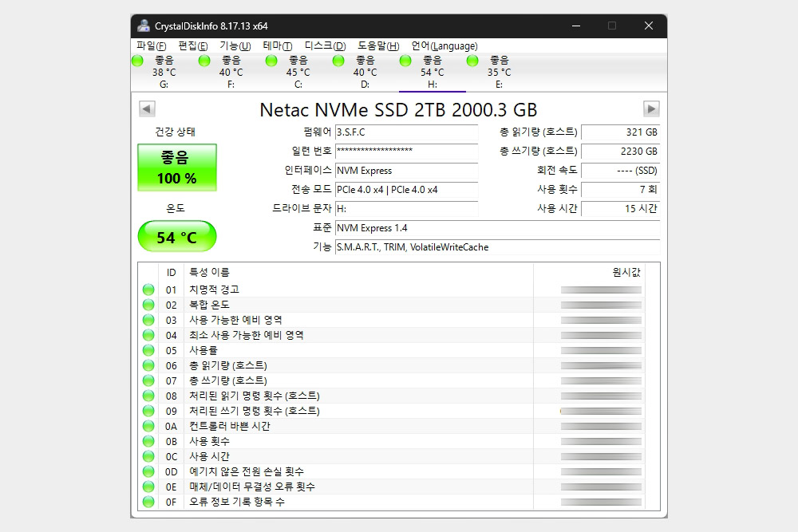
Task: Select the 사용률 attribute name
Action: tap(203, 350)
